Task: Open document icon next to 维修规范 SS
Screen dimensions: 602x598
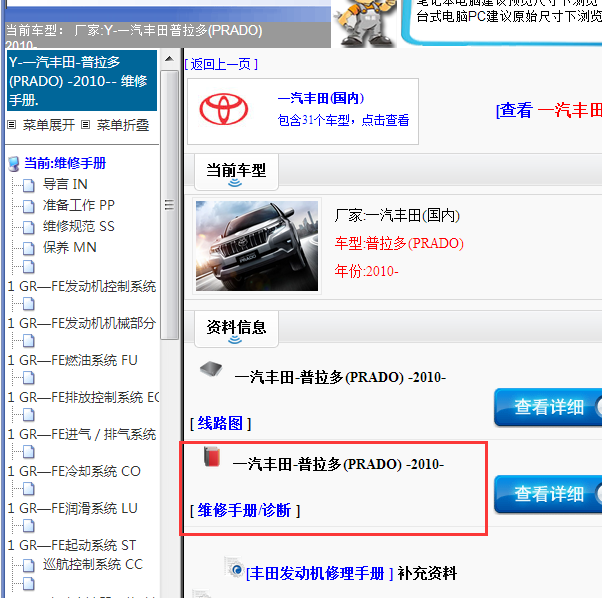Action: coord(28,227)
